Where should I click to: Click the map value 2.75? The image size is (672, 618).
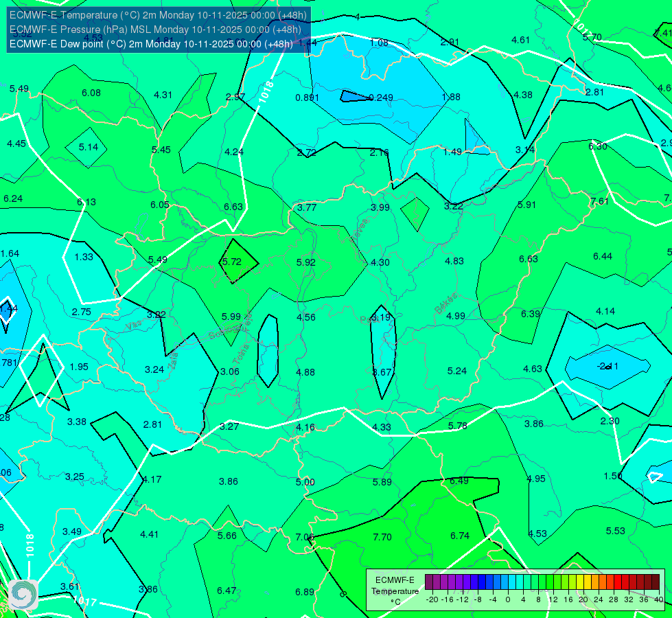(82, 312)
